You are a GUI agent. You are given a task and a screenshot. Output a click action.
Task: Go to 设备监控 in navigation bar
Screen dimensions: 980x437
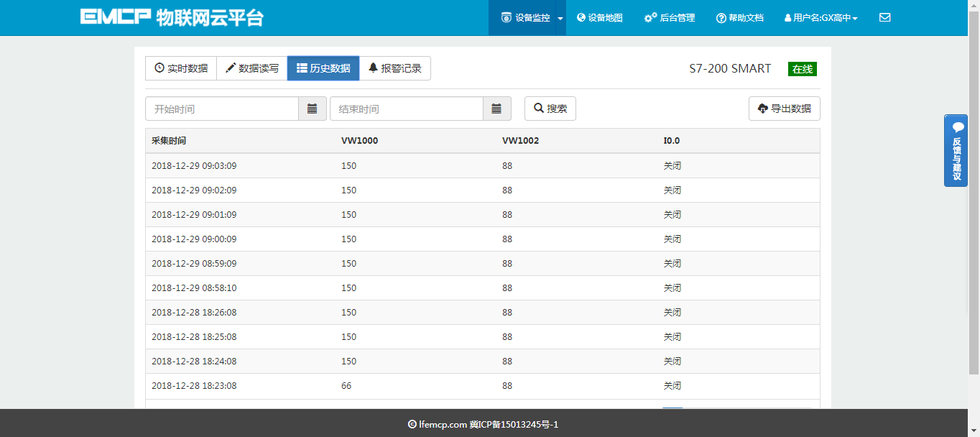tap(525, 18)
